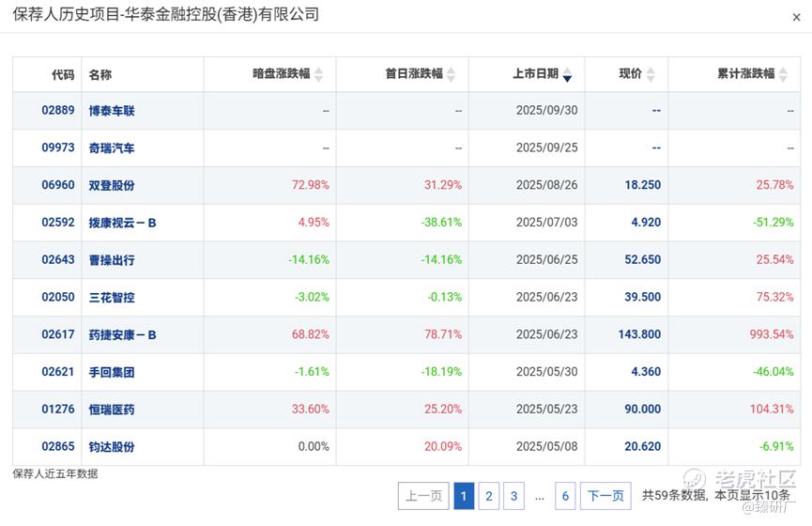The height and width of the screenshot is (526, 812).
Task: Open stock 奇瑞汽车
Action: coord(112,148)
